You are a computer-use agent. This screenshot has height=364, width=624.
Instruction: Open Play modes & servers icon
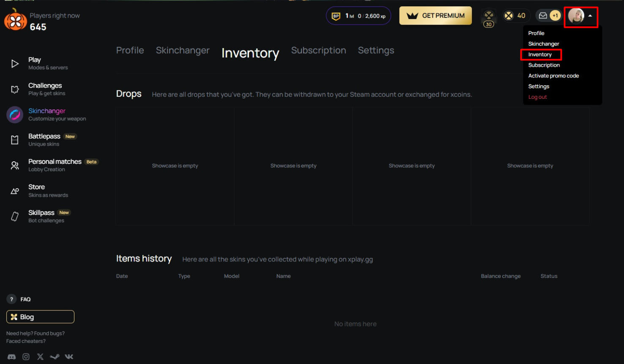click(15, 64)
